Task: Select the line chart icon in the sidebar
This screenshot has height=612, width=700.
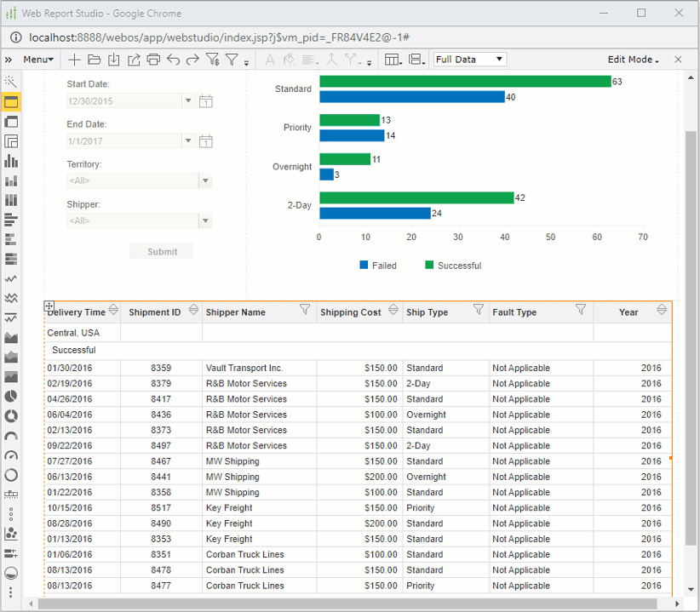Action: [x=11, y=277]
